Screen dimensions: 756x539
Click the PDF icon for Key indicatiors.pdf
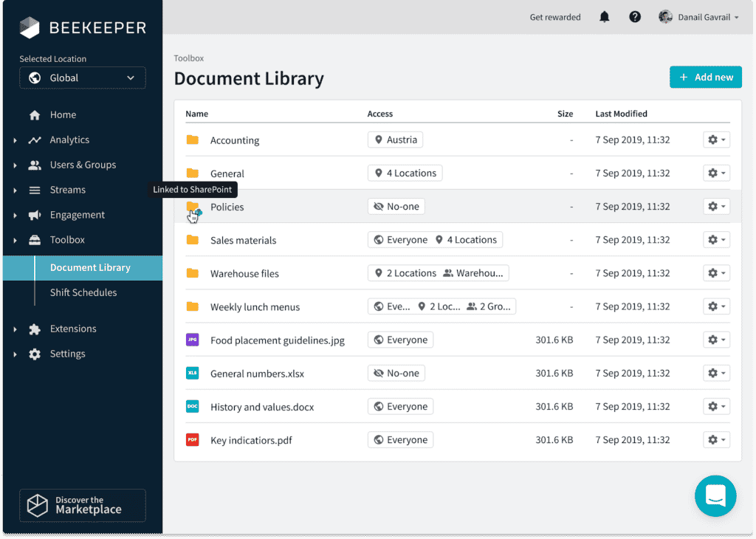point(192,440)
